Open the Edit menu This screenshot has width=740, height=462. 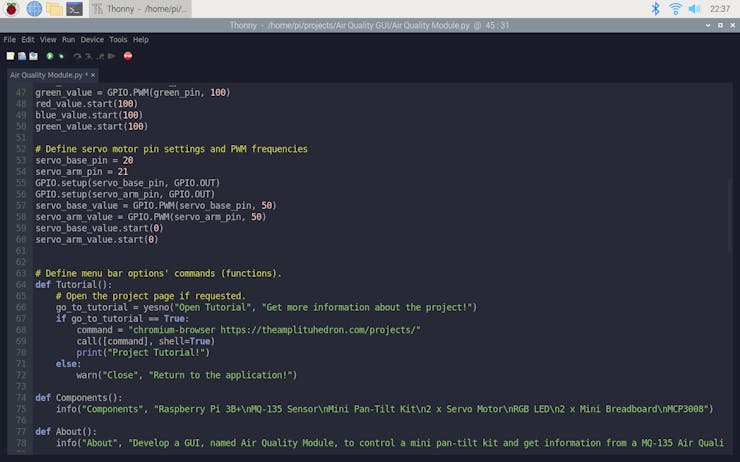(28, 40)
